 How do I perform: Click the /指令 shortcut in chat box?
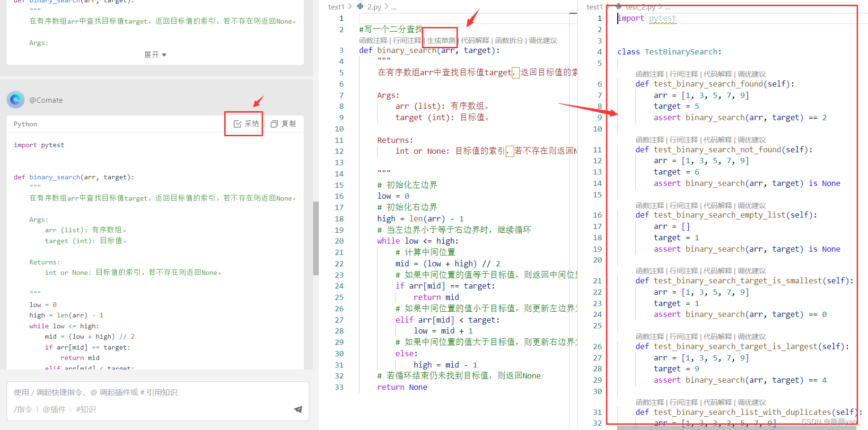[x=23, y=409]
